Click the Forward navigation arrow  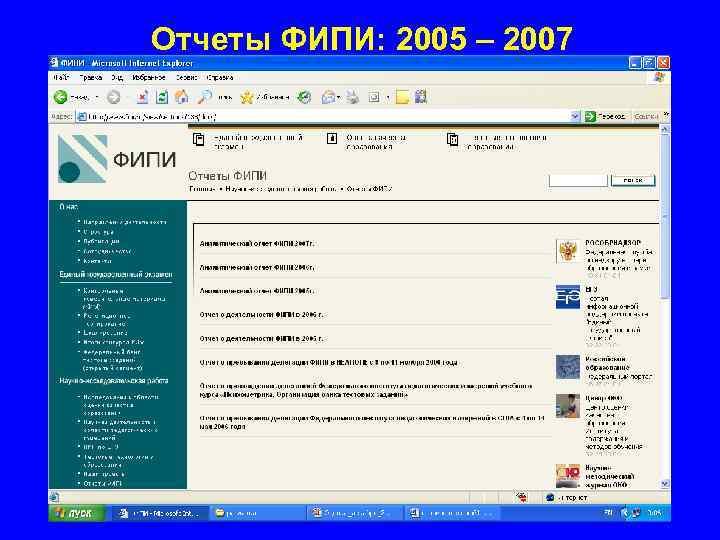(113, 97)
